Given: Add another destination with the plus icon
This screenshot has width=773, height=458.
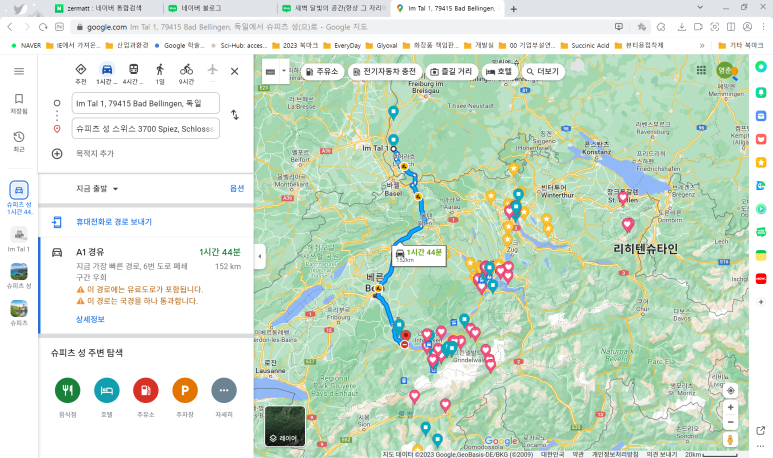Looking at the screenshot, I should pos(57,154).
